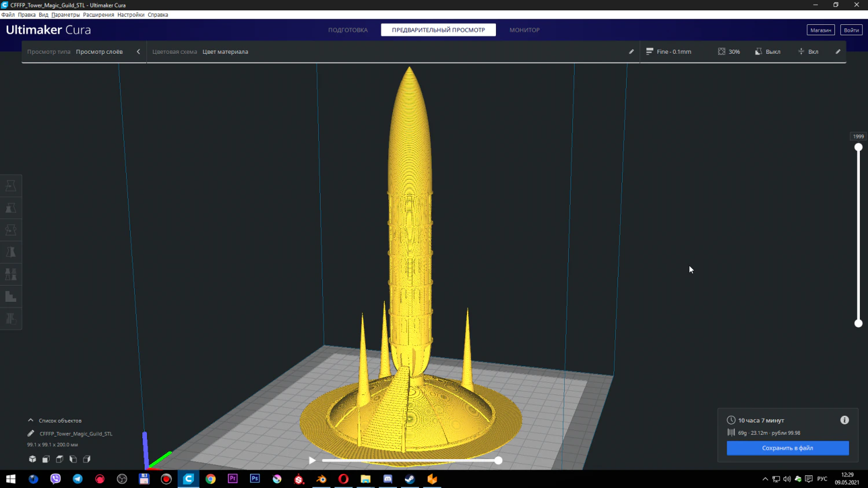Click 'РУС' keyboard language indicator
Viewport: 868px width, 488px height.
[822, 479]
